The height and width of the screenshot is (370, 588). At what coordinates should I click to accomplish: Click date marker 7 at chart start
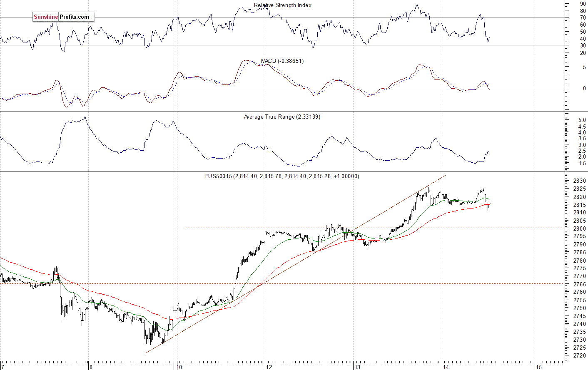(2, 367)
